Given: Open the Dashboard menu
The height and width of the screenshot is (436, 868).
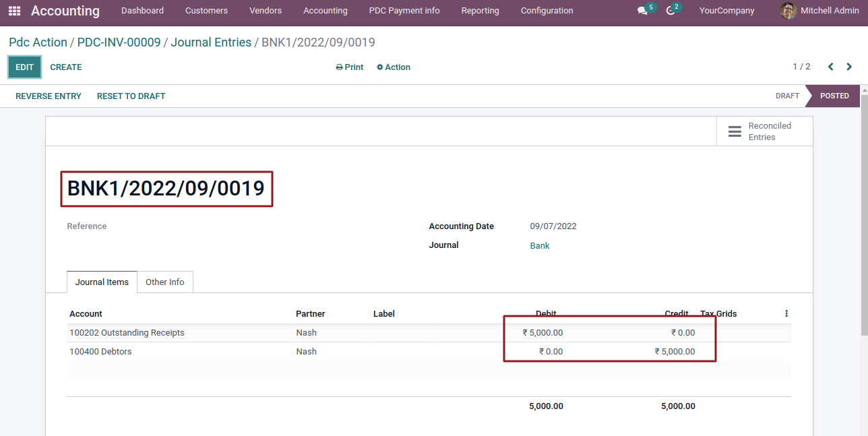Looking at the screenshot, I should 142,11.
